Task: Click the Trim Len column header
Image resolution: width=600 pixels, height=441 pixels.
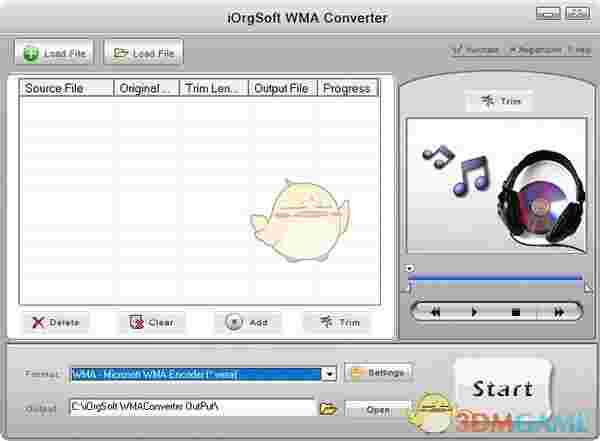Action: [214, 88]
